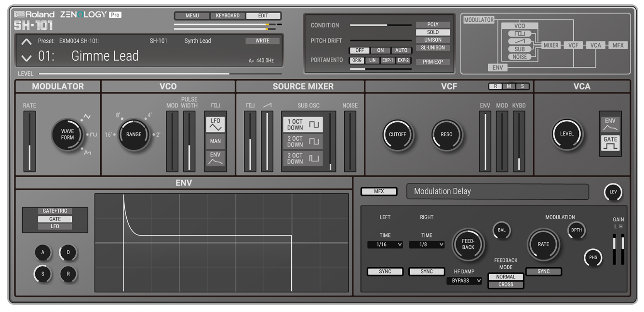Click the VCA LEVEL knob
The width and height of the screenshot is (644, 312).
point(567,134)
